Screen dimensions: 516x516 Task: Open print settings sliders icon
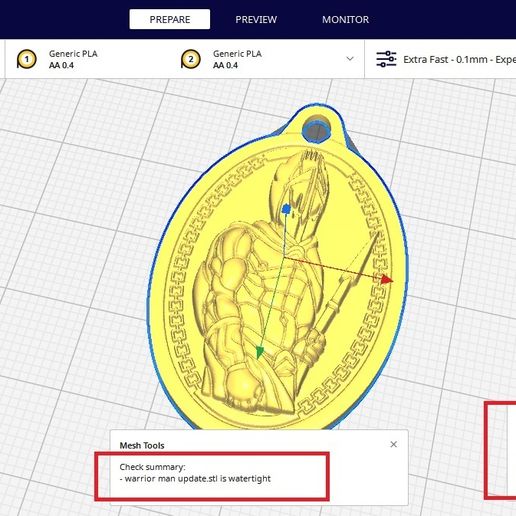coord(386,59)
